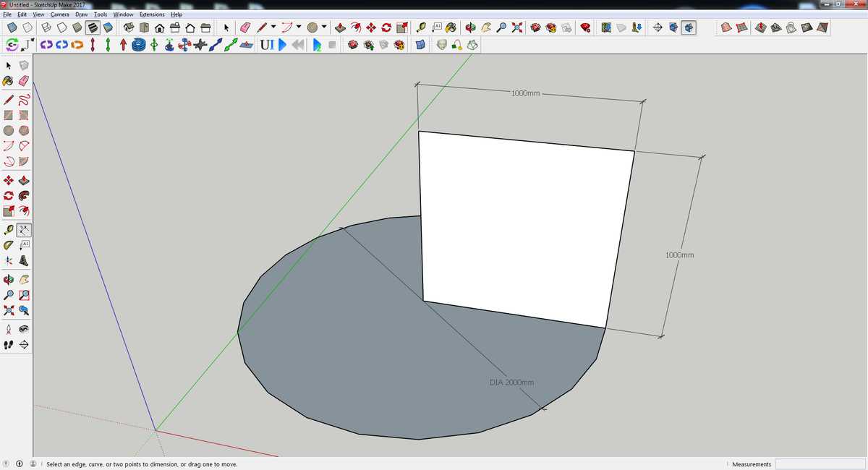Image resolution: width=868 pixels, height=470 pixels.
Task: Select the Dimension tool in the left palette
Action: [x=24, y=230]
